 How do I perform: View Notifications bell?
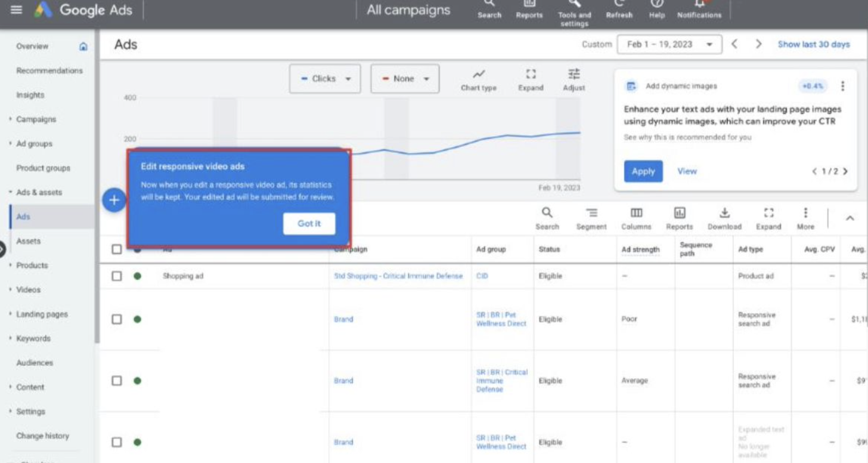(699, 9)
